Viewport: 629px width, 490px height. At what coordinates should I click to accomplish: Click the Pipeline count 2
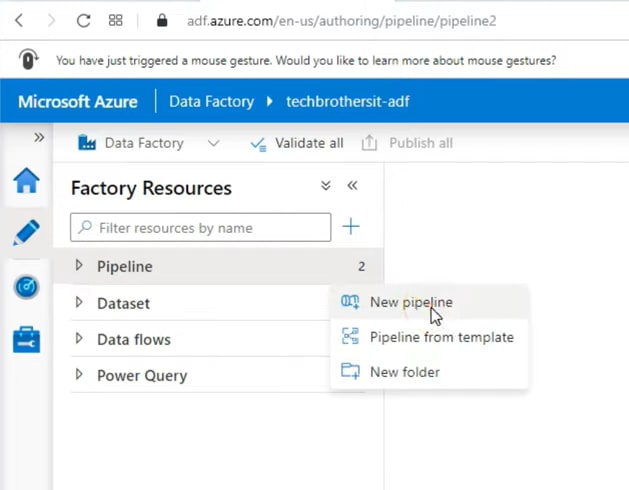pos(361,266)
